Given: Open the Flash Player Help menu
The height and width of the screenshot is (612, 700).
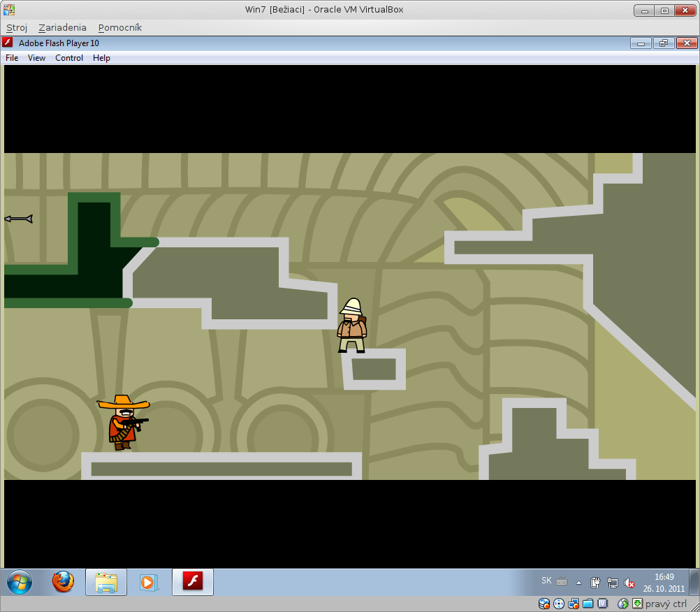Looking at the screenshot, I should pos(101,58).
